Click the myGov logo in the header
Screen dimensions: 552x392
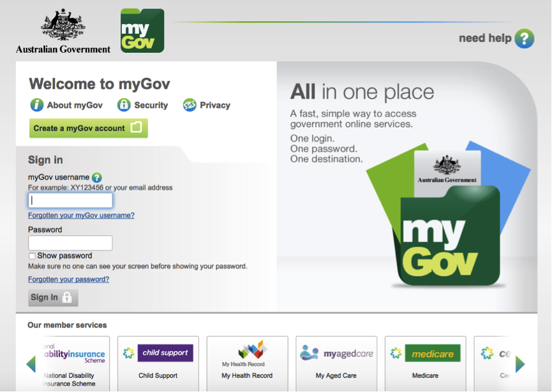142,31
